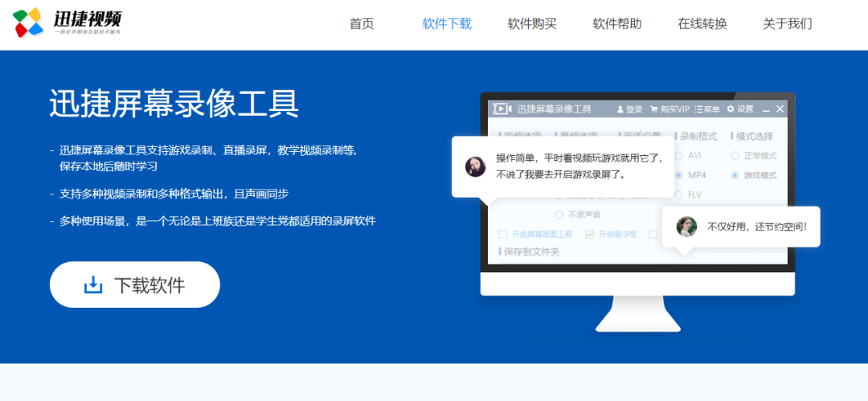Select the 不录声音 radio option
Image resolution: width=868 pixels, height=401 pixels.
point(559,215)
